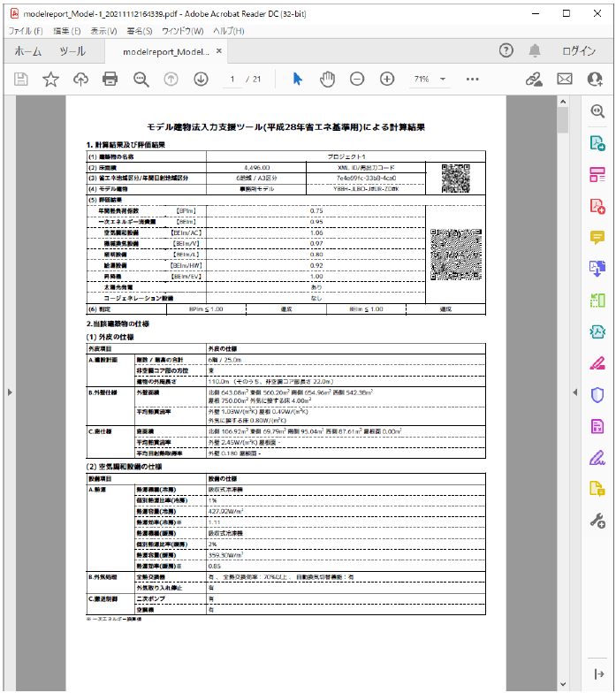Open the help question mark icon
The width and height of the screenshot is (616, 693).
tap(506, 50)
